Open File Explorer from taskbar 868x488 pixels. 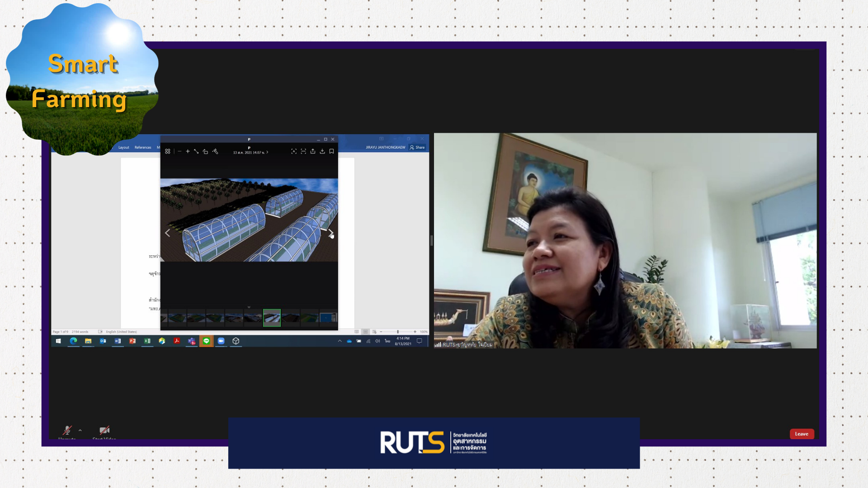[x=88, y=341]
